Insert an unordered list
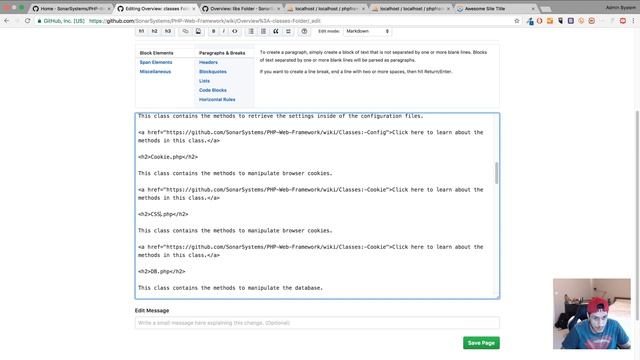 click(x=251, y=31)
